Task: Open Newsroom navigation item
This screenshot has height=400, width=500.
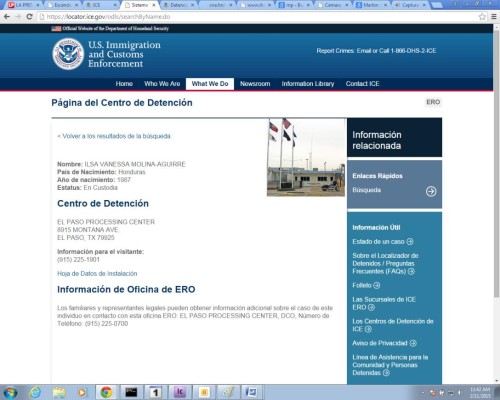Action: tap(255, 84)
